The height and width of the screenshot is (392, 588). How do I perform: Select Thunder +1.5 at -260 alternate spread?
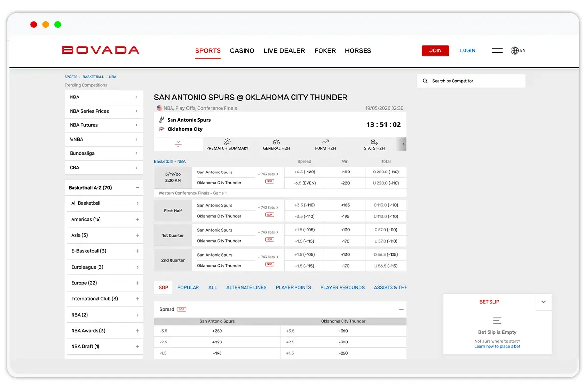[x=343, y=353]
